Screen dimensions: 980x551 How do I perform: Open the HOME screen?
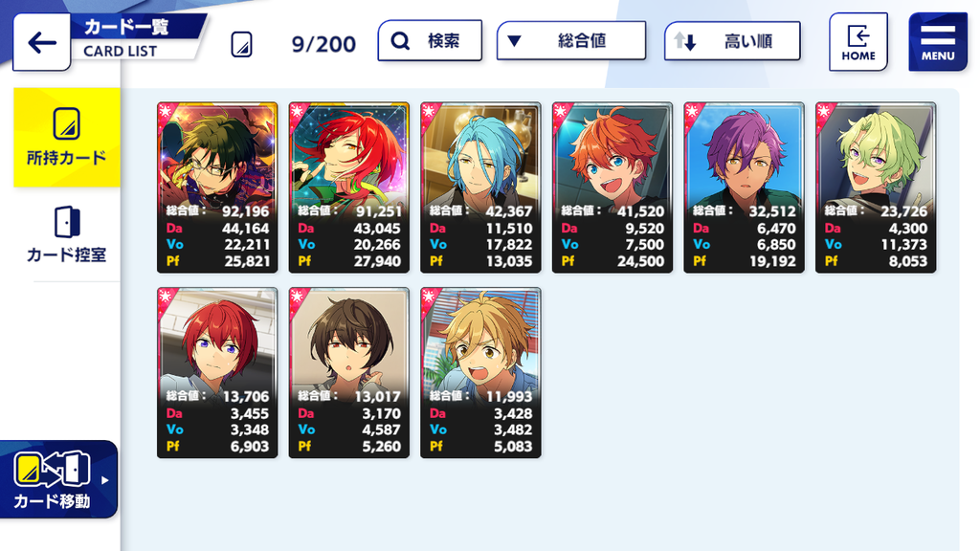point(858,42)
